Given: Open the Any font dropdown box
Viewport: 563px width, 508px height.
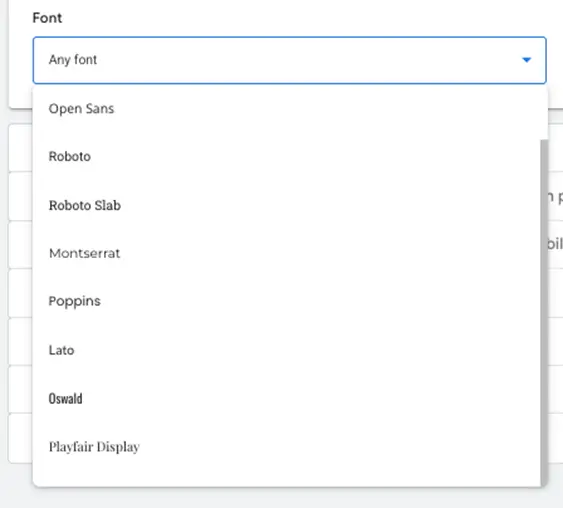Looking at the screenshot, I should pyautogui.click(x=289, y=60).
